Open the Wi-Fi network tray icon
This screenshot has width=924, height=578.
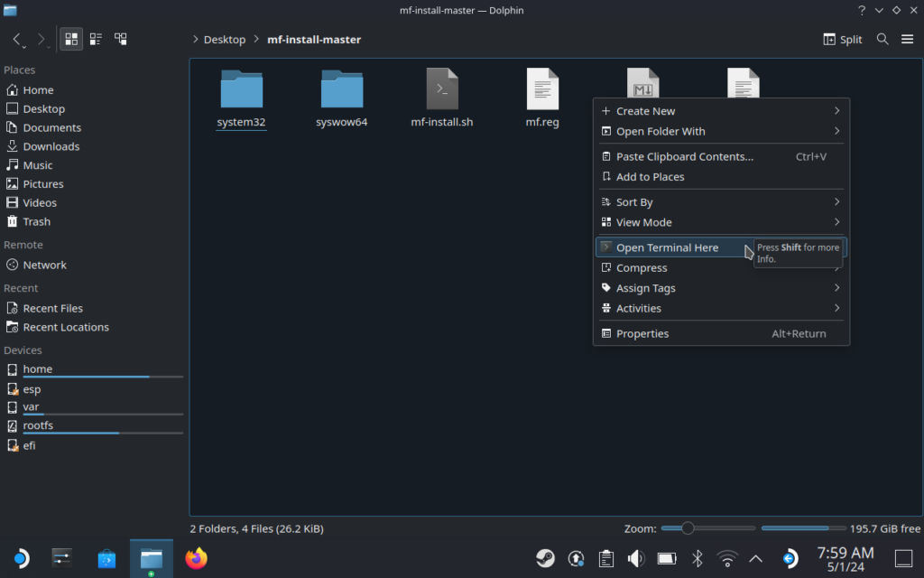(727, 558)
